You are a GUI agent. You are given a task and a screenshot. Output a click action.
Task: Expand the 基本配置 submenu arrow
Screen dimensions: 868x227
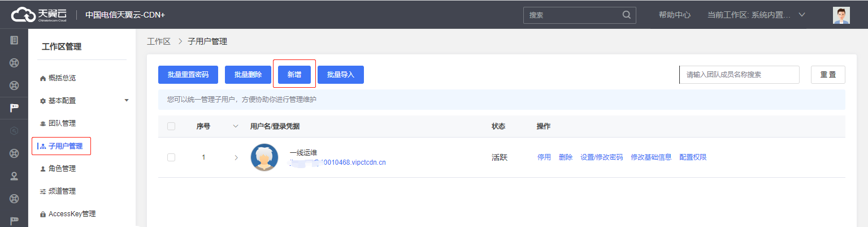(x=127, y=100)
